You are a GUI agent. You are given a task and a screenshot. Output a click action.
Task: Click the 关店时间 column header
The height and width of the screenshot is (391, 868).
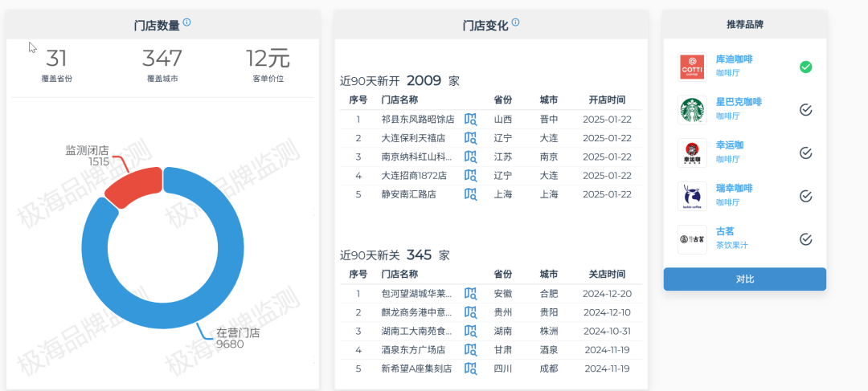(x=607, y=274)
